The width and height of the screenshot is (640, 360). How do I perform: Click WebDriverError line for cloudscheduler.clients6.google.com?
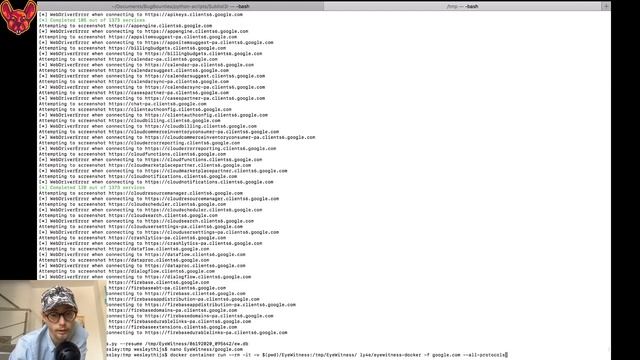151,209
